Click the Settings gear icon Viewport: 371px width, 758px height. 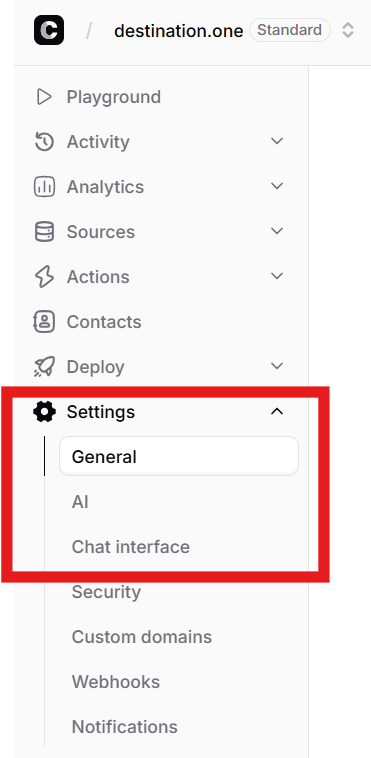click(44, 411)
